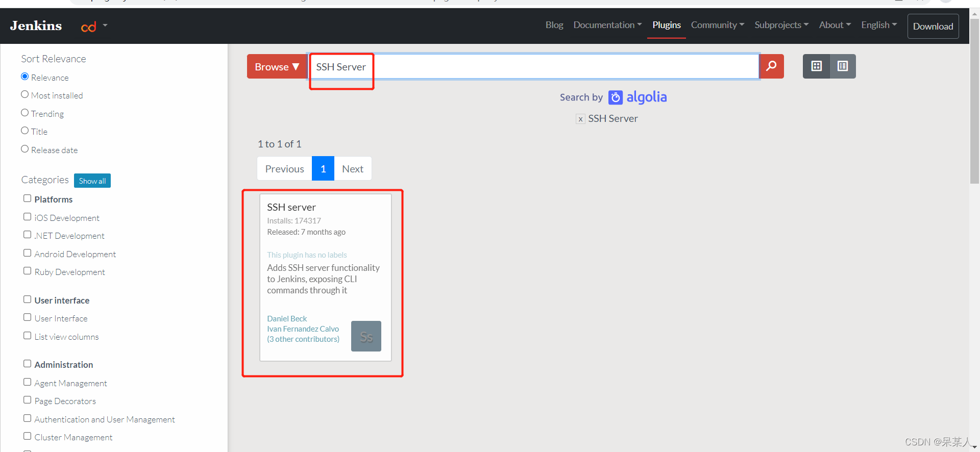Switch to grid tile view
The image size is (980, 452).
(x=816, y=66)
